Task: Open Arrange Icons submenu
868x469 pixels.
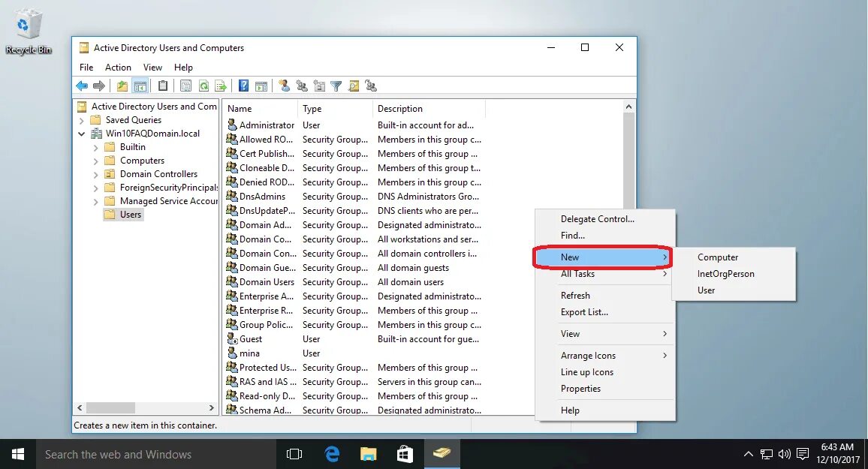Action: (x=605, y=356)
